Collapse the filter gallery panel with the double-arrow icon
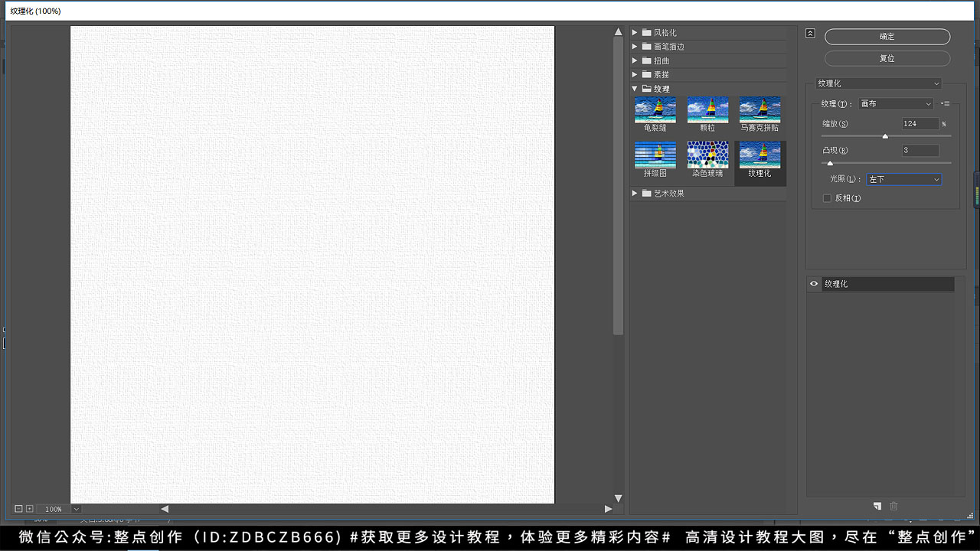Screen dimensions: 980x551 (x=811, y=34)
